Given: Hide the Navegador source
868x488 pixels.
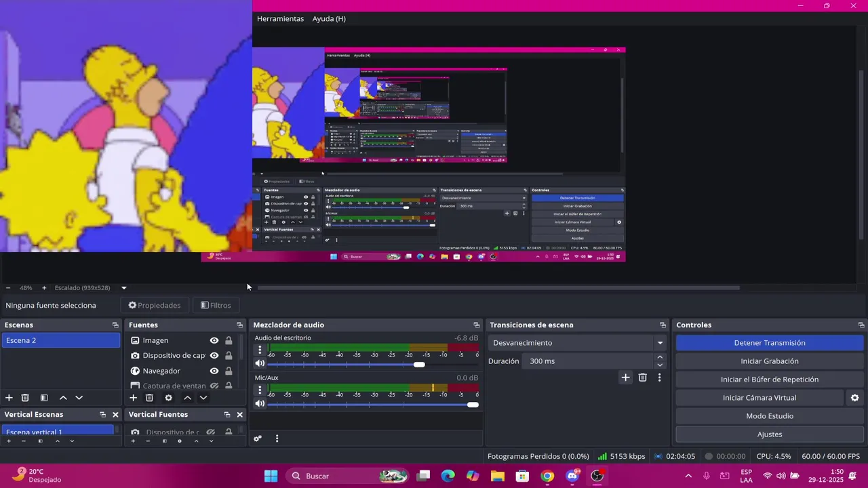Looking at the screenshot, I should [214, 371].
